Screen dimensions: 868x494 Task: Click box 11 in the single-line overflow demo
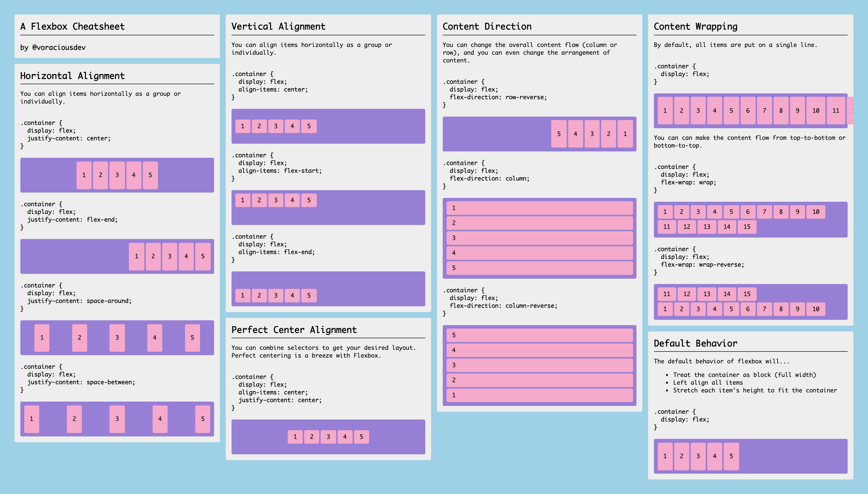coord(836,111)
